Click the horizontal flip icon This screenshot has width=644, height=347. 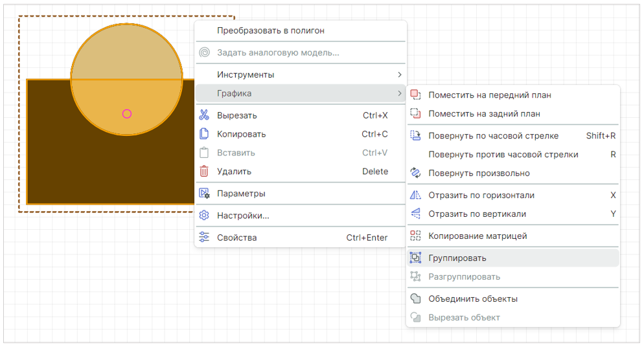point(416,196)
